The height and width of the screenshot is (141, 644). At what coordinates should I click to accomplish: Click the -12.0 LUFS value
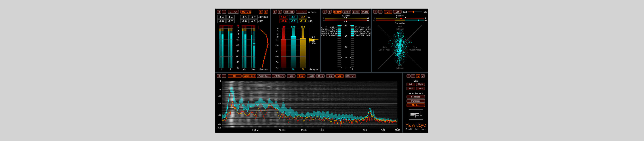[x=283, y=21]
